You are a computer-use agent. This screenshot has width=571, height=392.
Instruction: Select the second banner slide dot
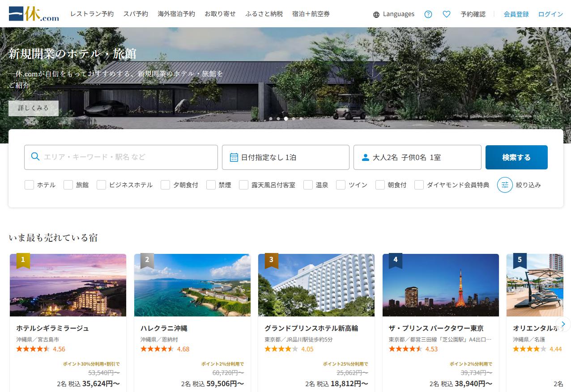point(278,119)
